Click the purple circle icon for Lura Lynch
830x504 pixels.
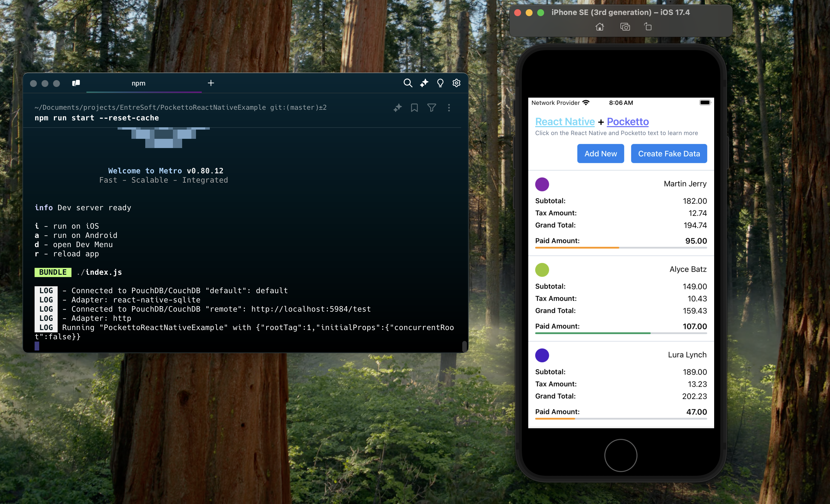pyautogui.click(x=542, y=355)
